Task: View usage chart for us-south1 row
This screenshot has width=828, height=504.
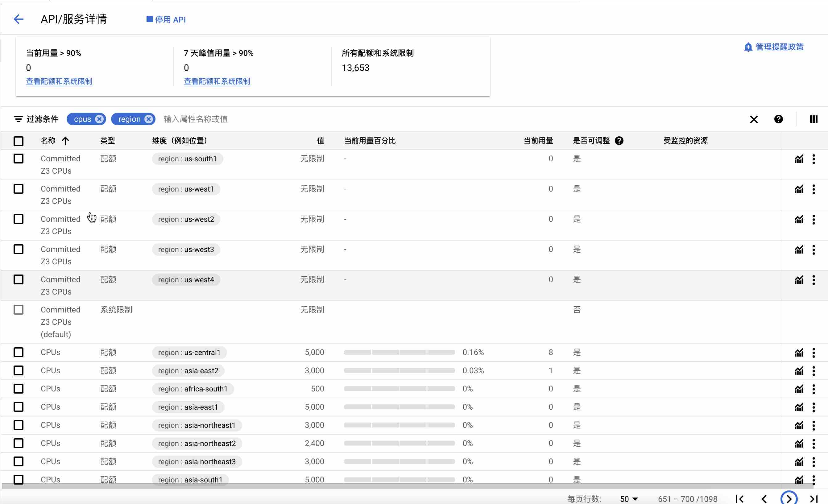Action: [x=799, y=159]
